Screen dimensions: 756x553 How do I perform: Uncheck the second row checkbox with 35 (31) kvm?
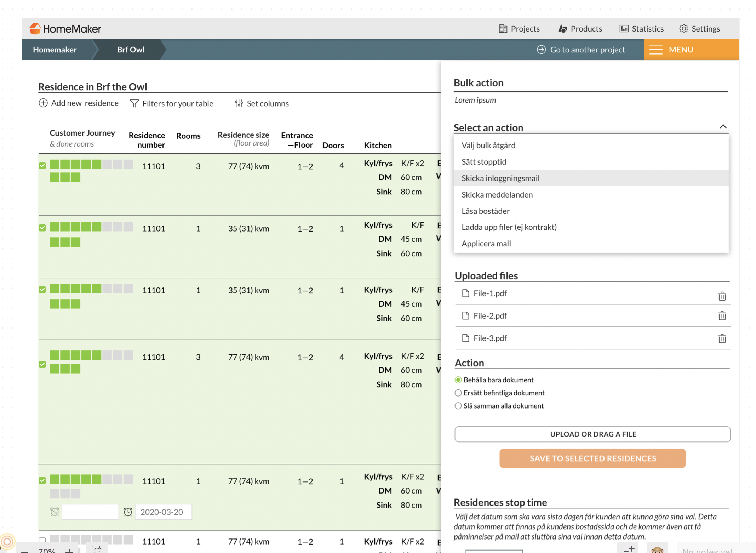[42, 227]
